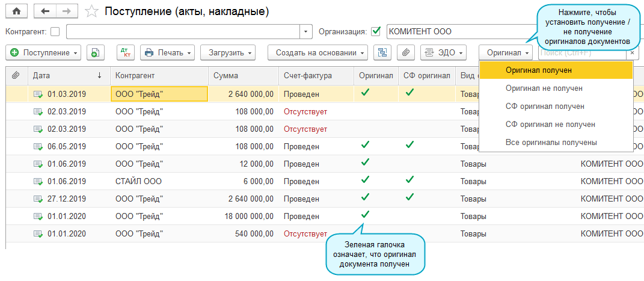Screen dimensions: 644x281
Task: Select 'Оригинал получен' menu item
Action: (538, 70)
